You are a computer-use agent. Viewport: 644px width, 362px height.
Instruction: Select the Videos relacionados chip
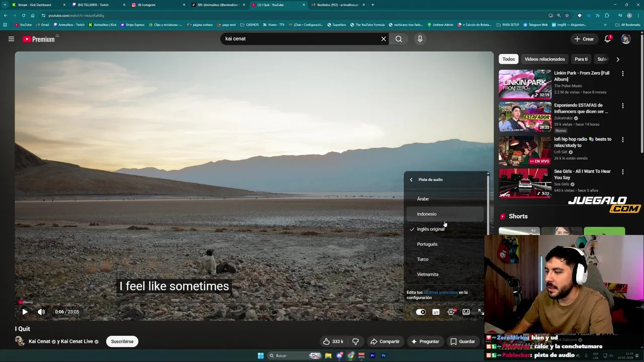click(545, 59)
